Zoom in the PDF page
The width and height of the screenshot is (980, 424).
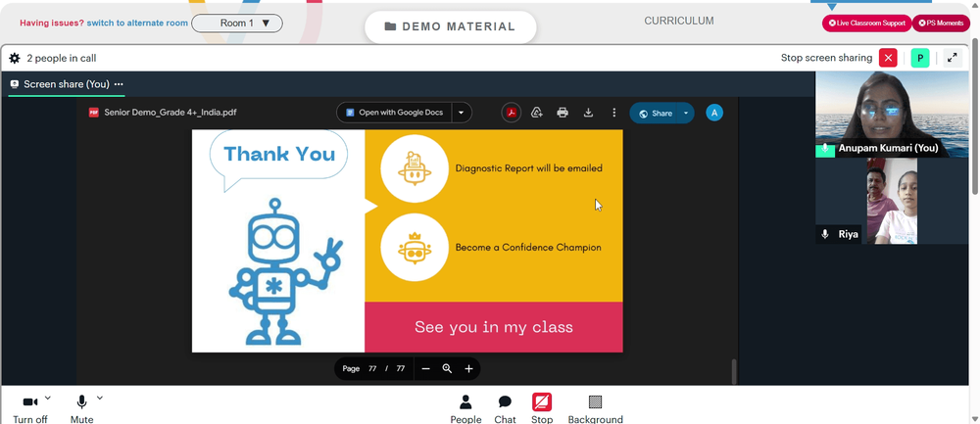pyautogui.click(x=468, y=368)
